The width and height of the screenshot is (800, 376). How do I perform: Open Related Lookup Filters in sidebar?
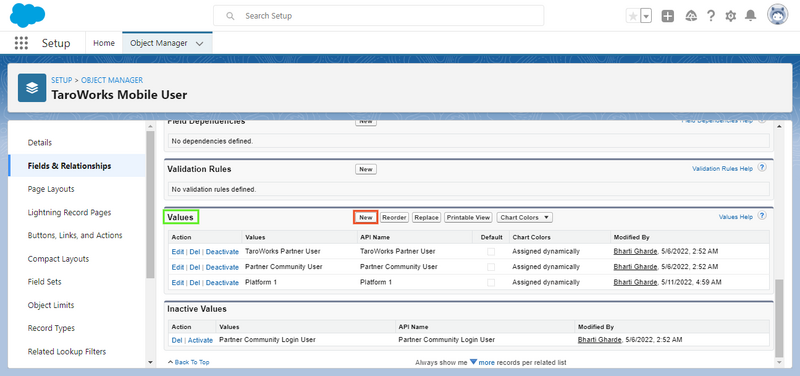(x=67, y=352)
